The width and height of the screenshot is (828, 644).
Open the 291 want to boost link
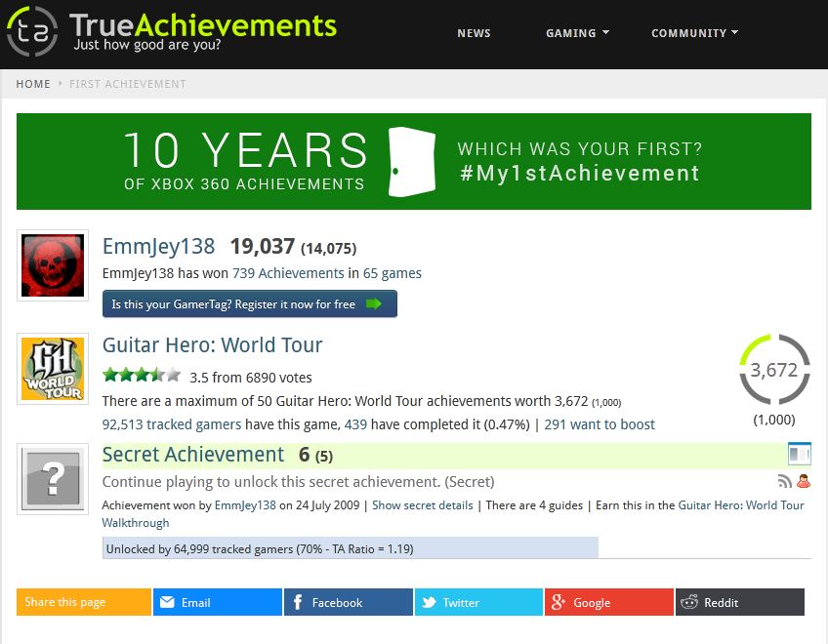click(600, 424)
